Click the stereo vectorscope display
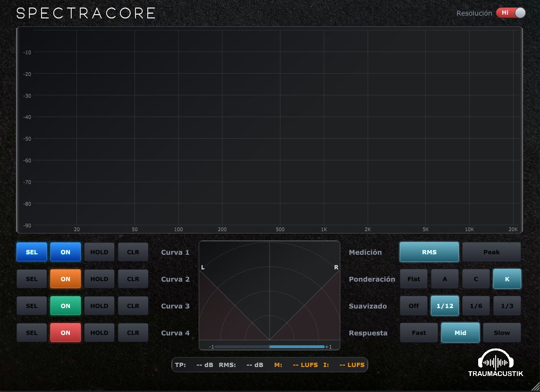 tap(270, 291)
